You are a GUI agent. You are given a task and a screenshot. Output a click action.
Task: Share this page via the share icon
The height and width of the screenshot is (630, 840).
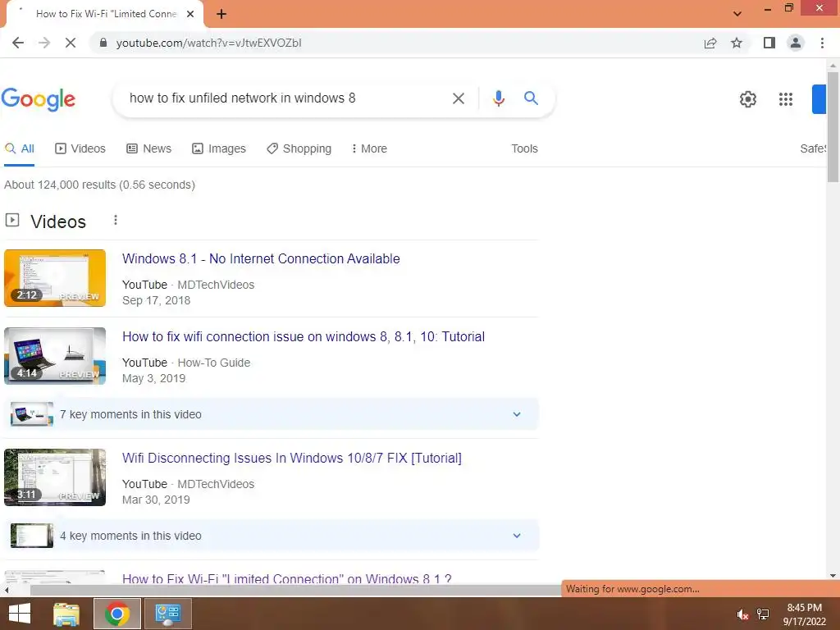click(x=710, y=43)
